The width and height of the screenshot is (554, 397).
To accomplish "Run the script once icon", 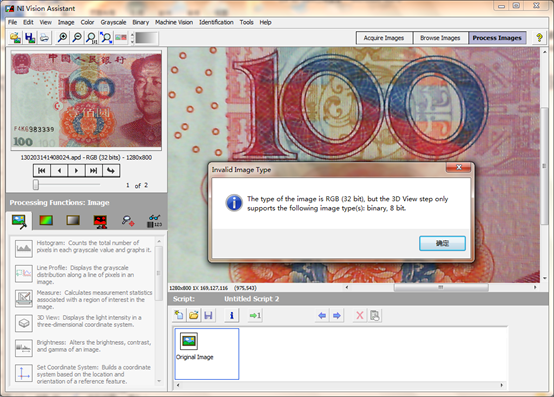I will (x=255, y=315).
